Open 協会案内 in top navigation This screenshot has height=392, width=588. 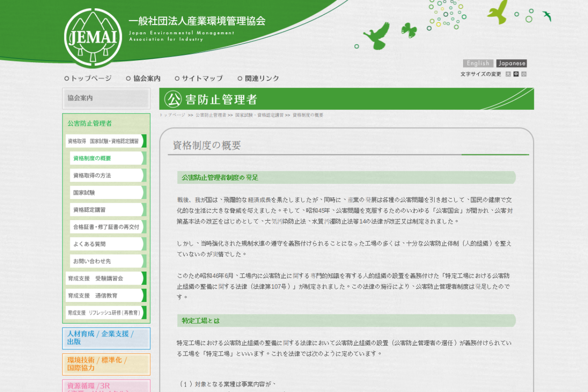click(143, 79)
